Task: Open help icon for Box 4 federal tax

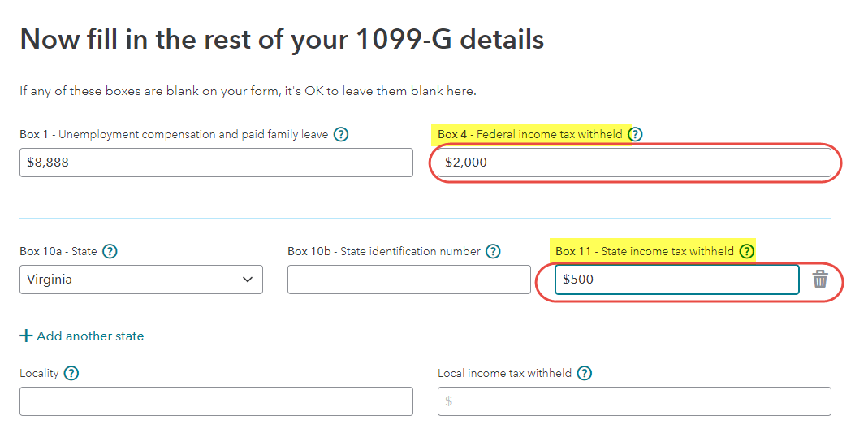Action: point(636,134)
